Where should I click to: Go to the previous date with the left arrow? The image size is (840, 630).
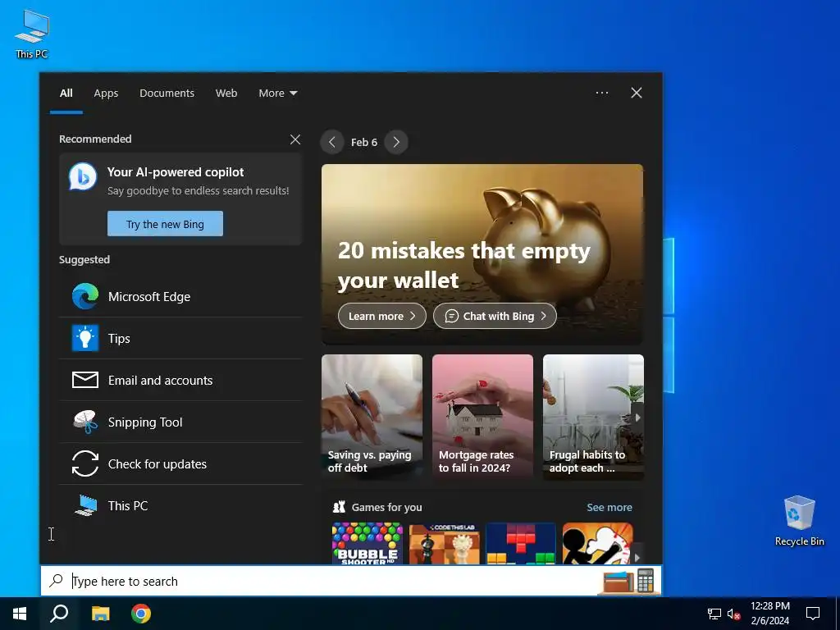(332, 142)
